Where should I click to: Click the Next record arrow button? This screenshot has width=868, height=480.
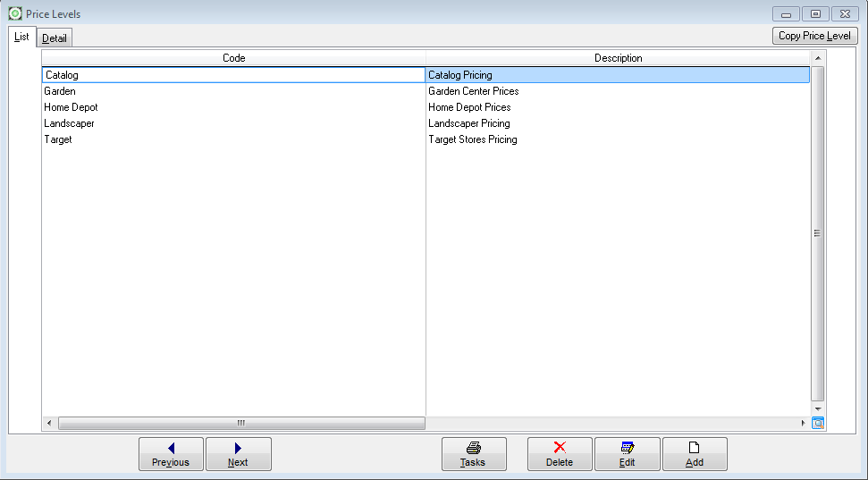238,454
